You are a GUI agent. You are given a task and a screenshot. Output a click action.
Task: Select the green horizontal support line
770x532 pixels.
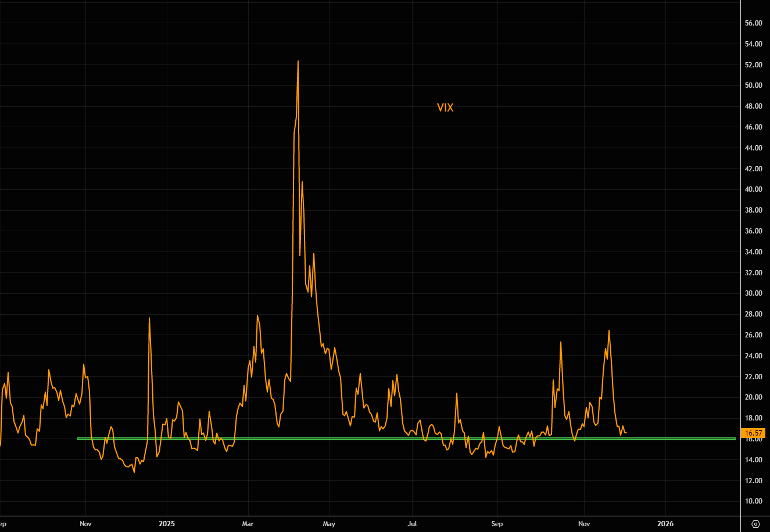(x=407, y=438)
